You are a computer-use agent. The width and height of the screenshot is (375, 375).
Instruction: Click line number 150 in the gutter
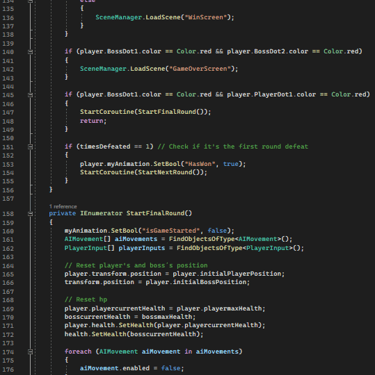tap(8, 138)
